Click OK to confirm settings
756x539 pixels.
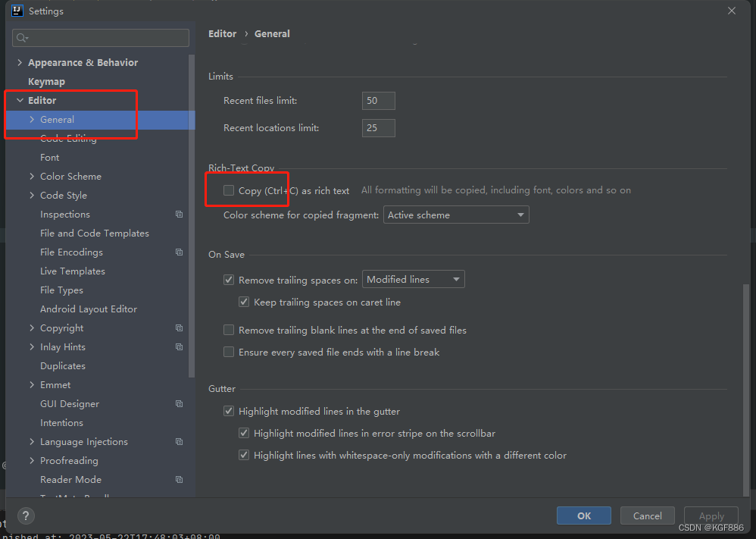pyautogui.click(x=584, y=515)
